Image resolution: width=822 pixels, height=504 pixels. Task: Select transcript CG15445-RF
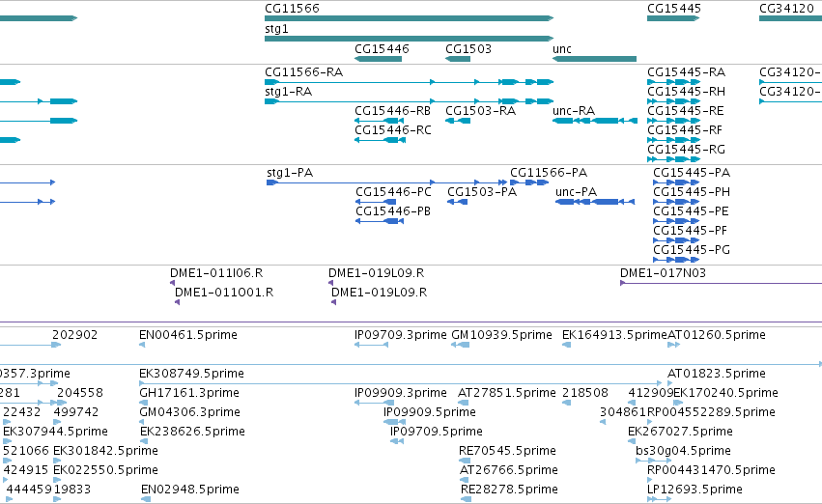[x=685, y=130]
